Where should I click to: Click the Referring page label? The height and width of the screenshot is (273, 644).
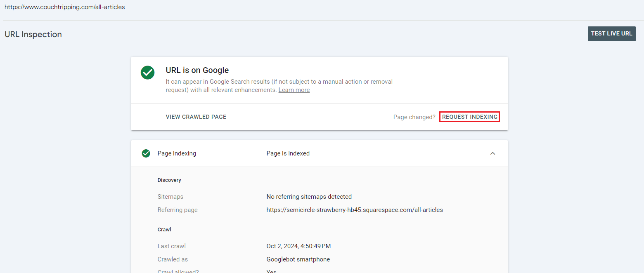point(178,210)
